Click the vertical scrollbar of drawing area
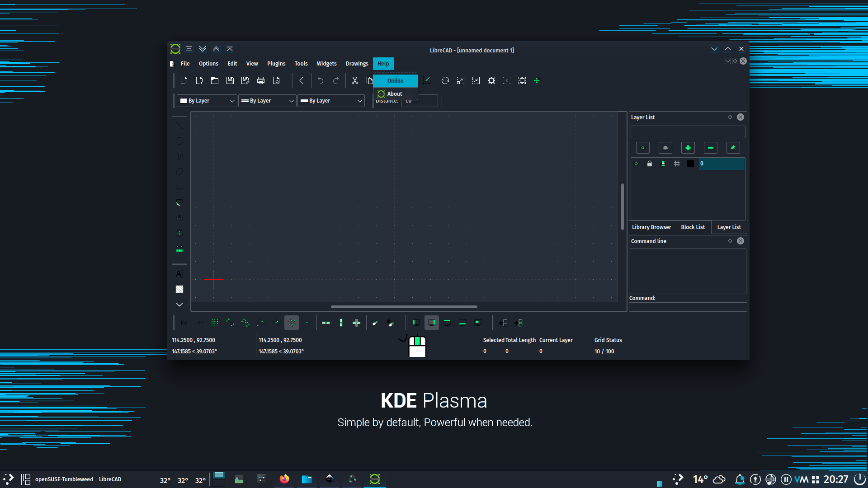Viewport: 868px width, 488px height. click(623, 206)
